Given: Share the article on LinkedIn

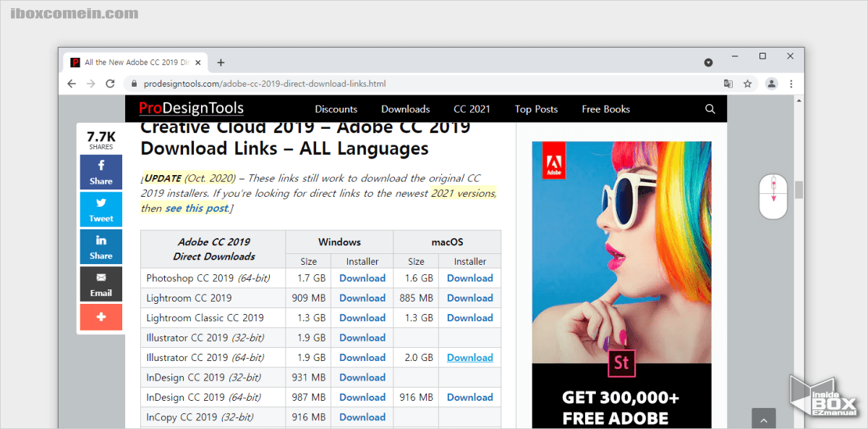Looking at the screenshot, I should (101, 247).
